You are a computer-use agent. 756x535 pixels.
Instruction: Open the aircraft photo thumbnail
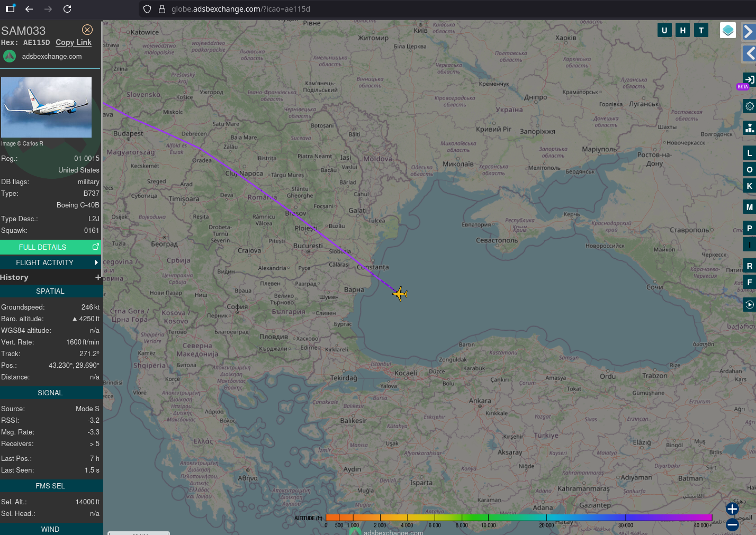46,107
